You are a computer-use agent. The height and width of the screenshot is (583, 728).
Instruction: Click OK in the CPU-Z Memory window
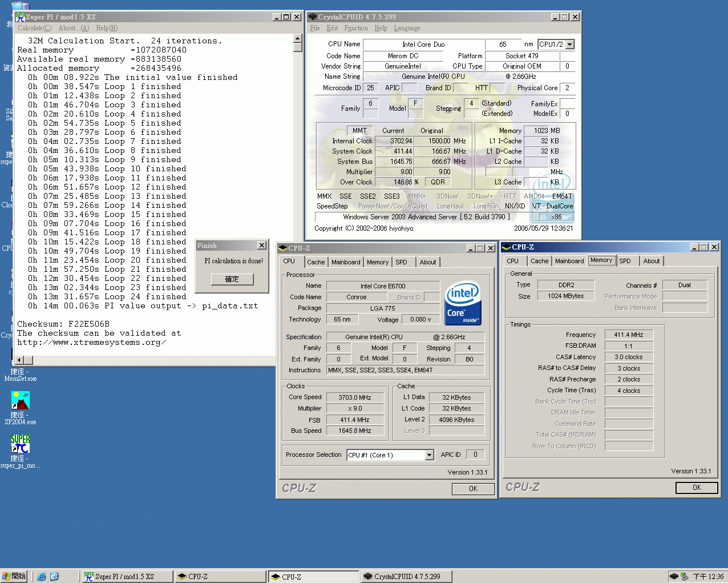(696, 488)
